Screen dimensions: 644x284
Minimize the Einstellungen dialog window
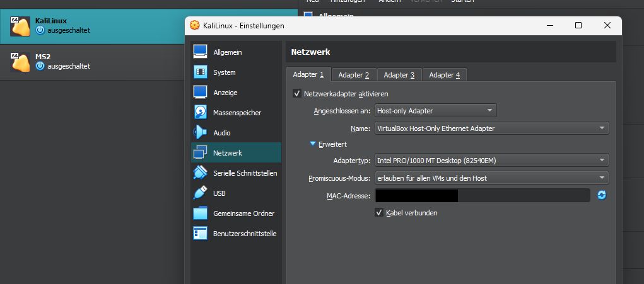549,25
